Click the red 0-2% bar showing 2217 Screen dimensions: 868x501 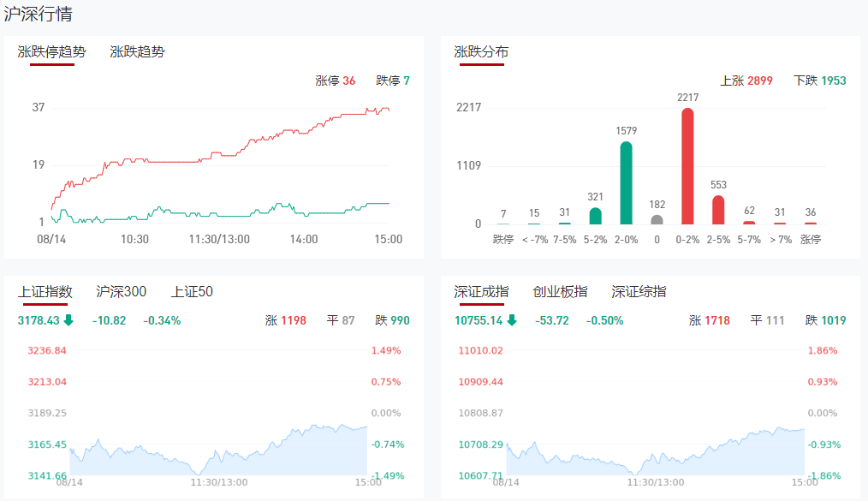tap(687, 166)
